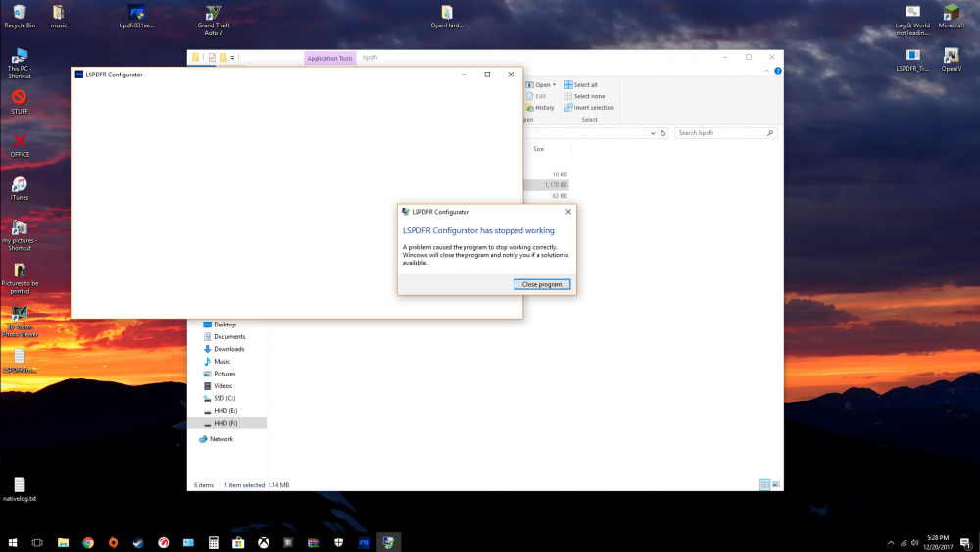The height and width of the screenshot is (552, 980).
Task: Switch to the LSPDFR taskbar icon
Action: pos(364,542)
